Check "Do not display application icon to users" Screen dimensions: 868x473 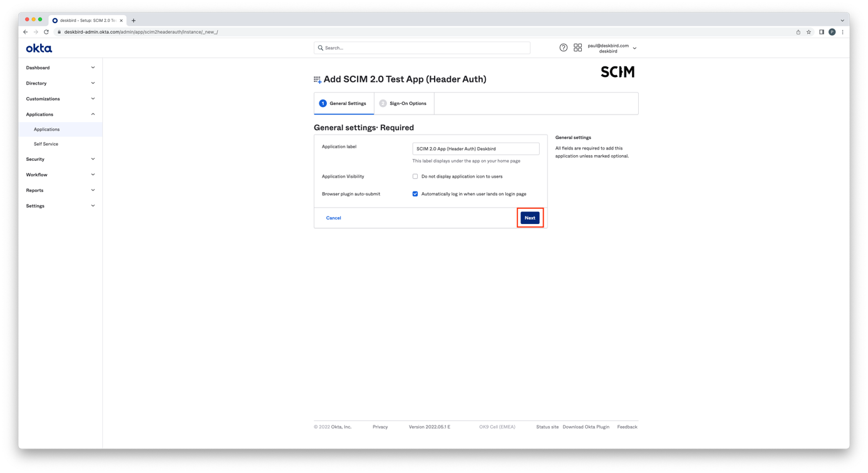coord(415,176)
